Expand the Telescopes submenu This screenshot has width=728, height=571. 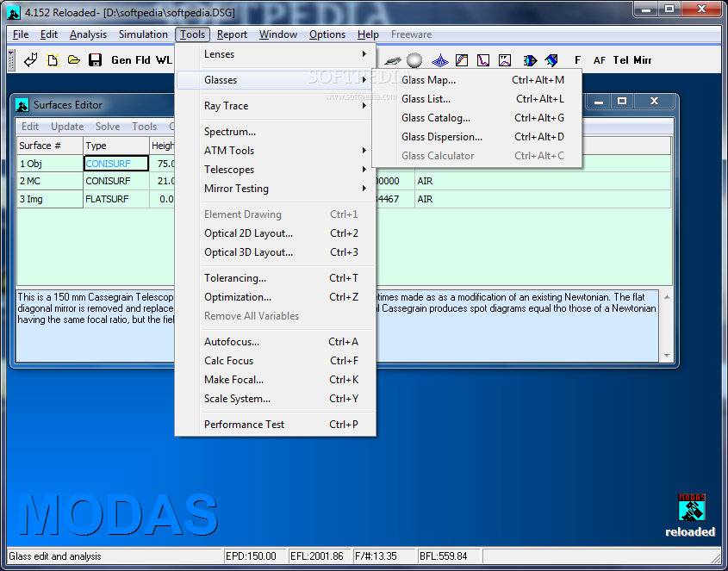click(x=276, y=170)
